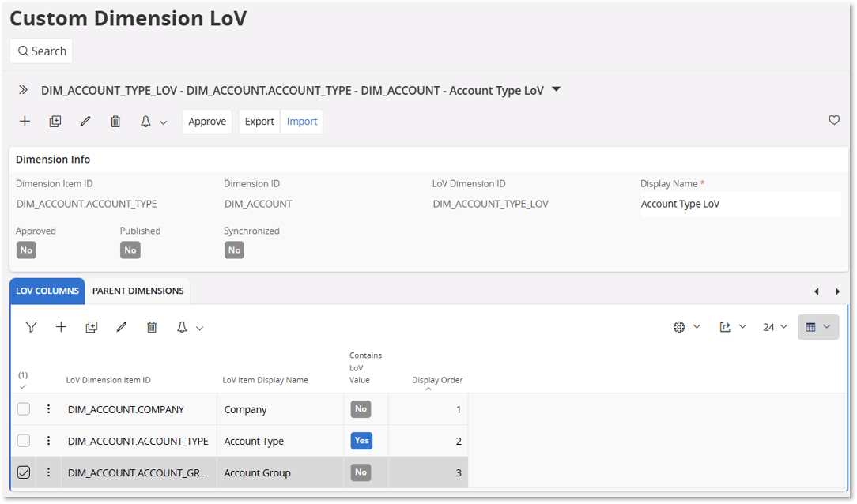Check the checkbox for the DIM_ACCOUNT.COMPANY row
This screenshot has height=504, width=857.
[24, 409]
